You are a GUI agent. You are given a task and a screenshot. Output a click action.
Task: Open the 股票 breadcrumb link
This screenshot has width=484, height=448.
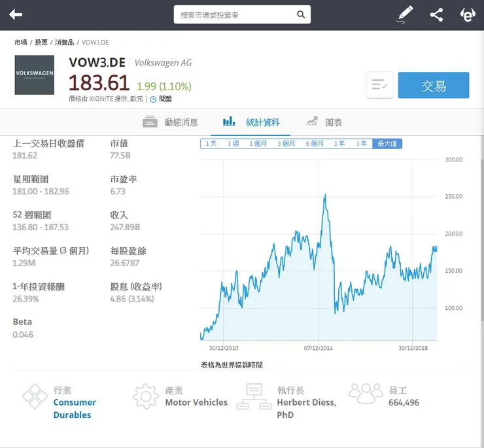41,43
